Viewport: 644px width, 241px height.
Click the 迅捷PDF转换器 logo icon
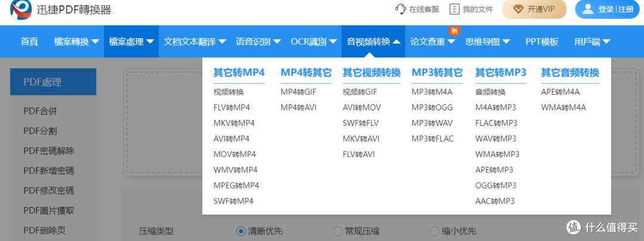coord(21,10)
